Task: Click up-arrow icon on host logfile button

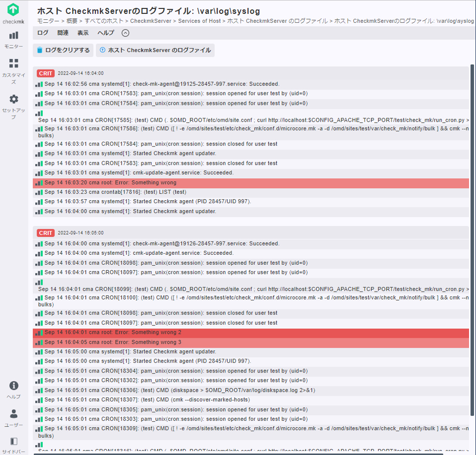Action: pos(103,50)
